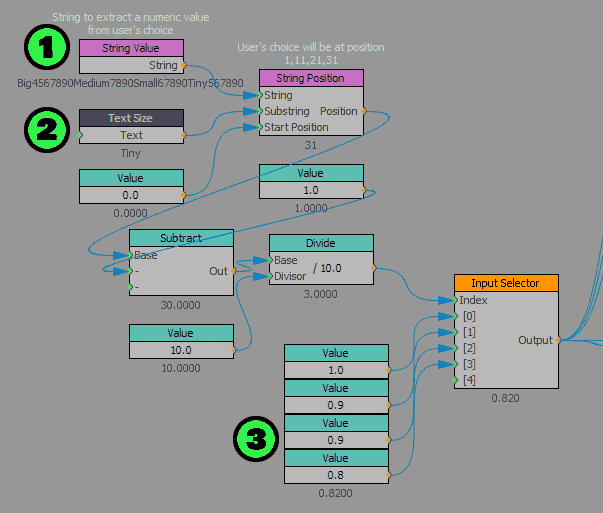Select the Divide node header

point(321,243)
